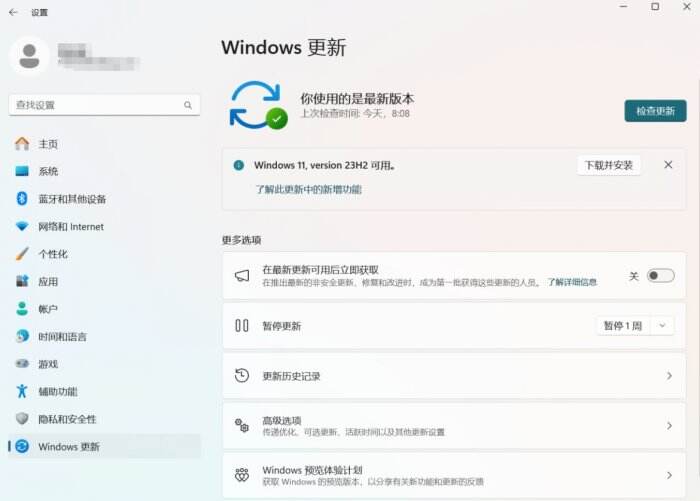
Task: Click the 主页 home icon
Action: pos(22,144)
